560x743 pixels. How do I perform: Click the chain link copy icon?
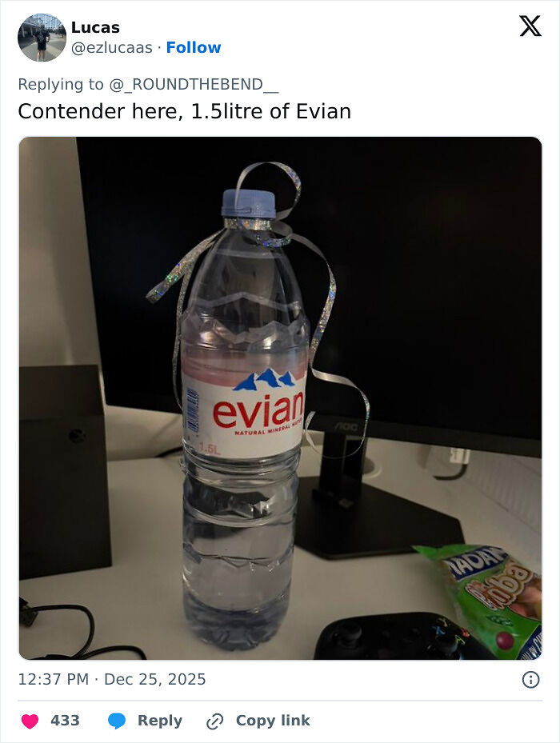coord(215,721)
